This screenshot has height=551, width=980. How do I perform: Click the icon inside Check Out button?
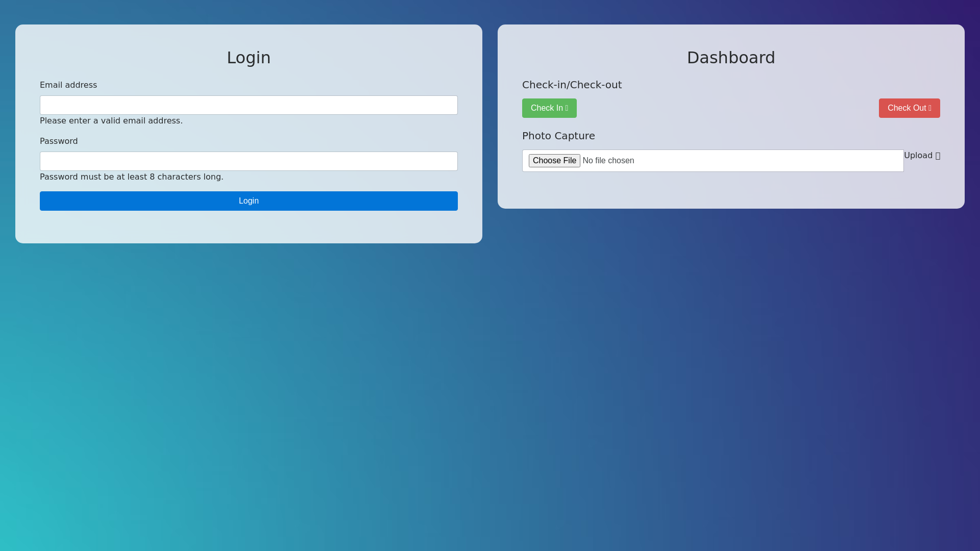pos(930,108)
